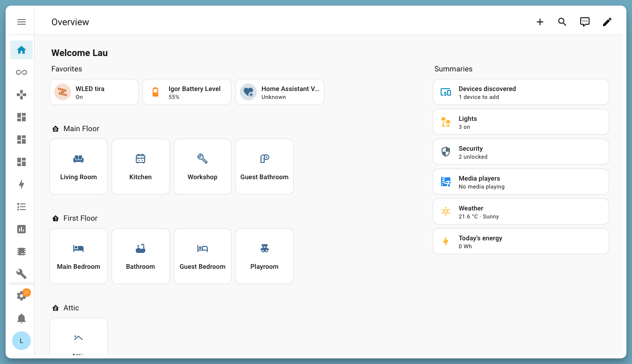The image size is (632, 364).
Task: Open the History bar-chart sidebar icon
Action: point(21,229)
